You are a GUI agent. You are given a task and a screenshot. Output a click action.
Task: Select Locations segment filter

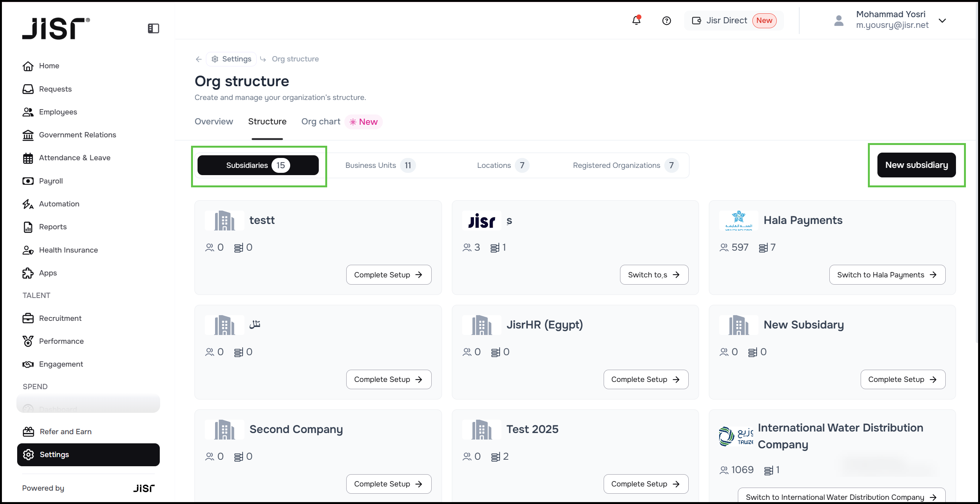502,166
